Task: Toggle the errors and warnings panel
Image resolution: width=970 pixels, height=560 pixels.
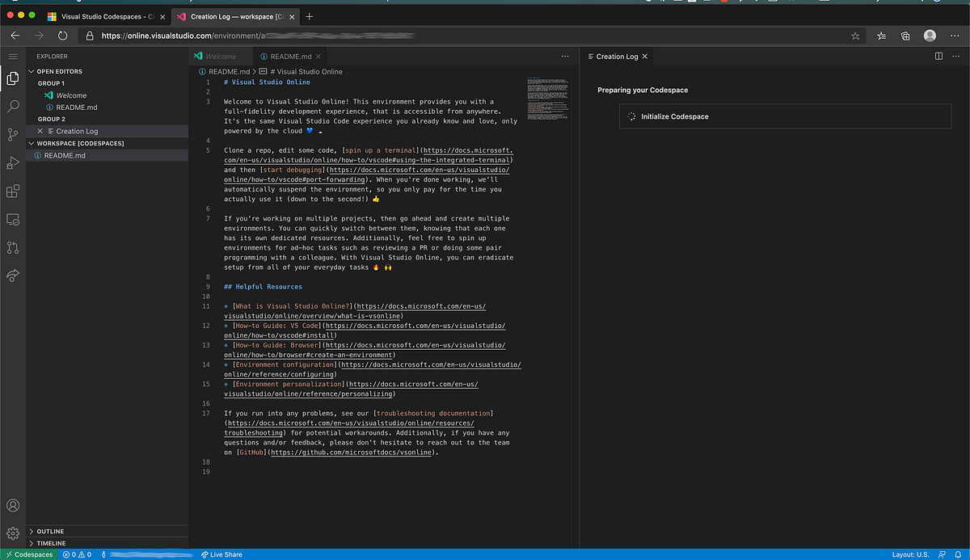Action: 77,554
